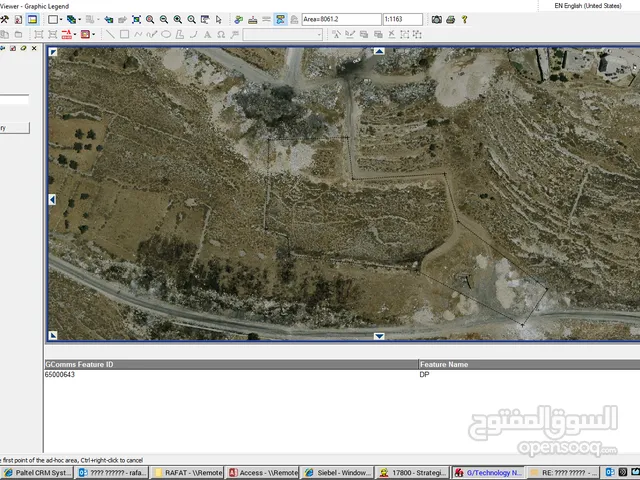Click the map scale 1:1163 field

coord(403,19)
